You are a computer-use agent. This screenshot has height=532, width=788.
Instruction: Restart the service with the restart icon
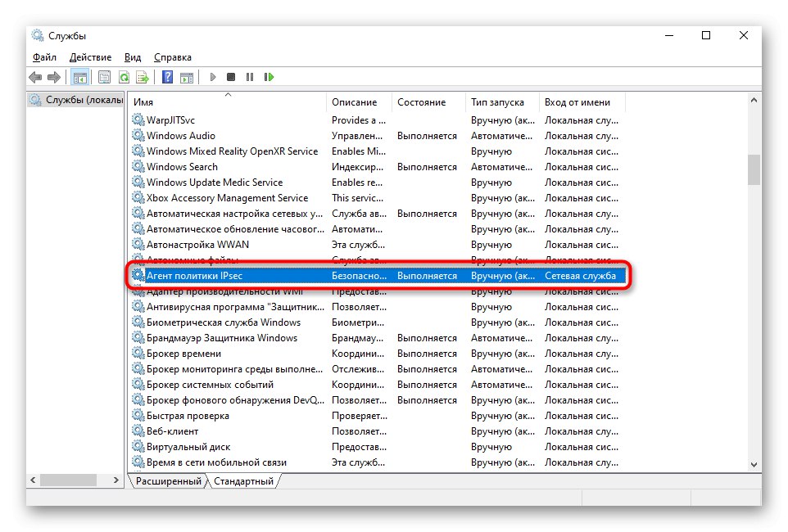[269, 77]
